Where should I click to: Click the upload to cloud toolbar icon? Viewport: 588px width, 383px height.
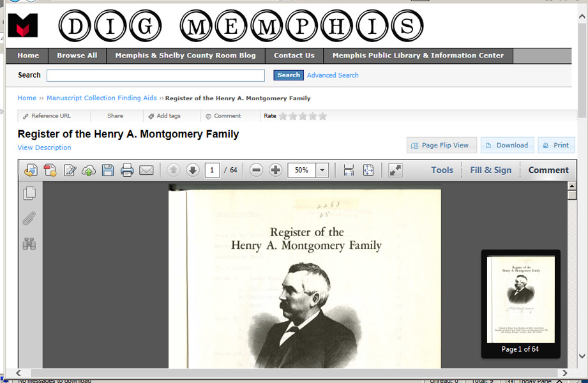[89, 170]
